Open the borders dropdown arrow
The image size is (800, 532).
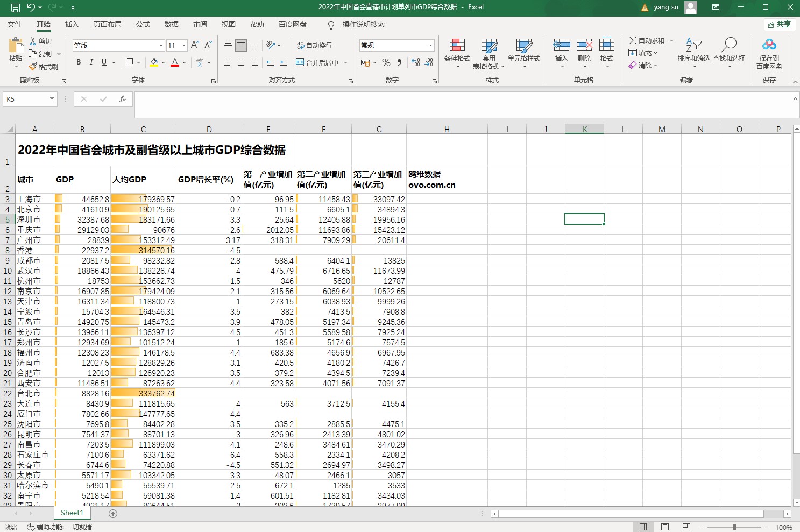[138, 62]
